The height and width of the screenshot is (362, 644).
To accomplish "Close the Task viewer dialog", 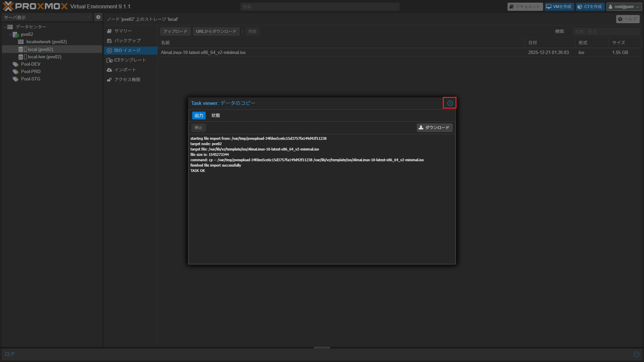I will [450, 103].
